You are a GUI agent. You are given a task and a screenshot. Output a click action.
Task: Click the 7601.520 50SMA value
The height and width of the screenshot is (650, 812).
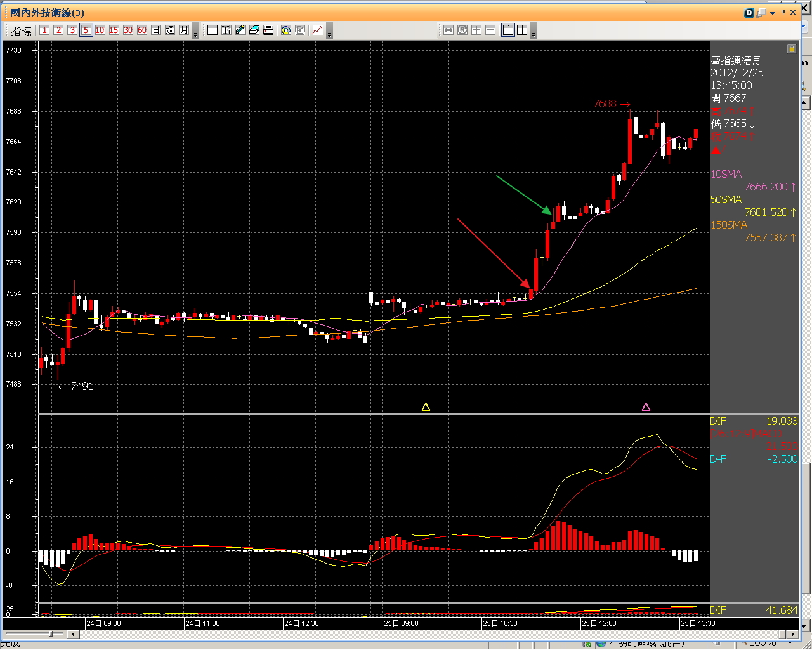click(766, 212)
